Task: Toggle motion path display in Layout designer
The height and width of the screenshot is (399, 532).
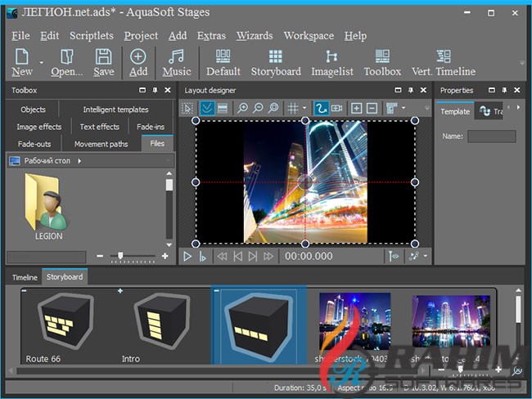Action: tap(321, 108)
